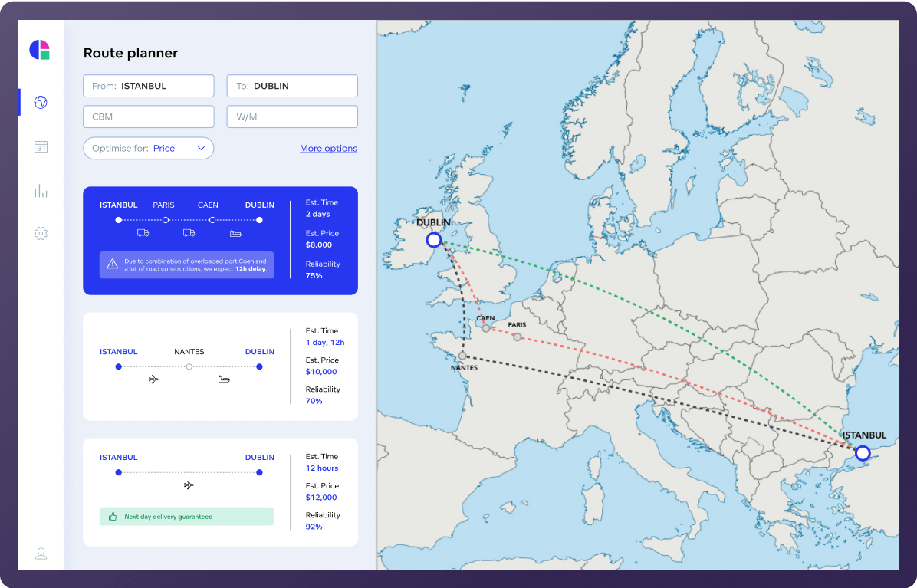Open the Optimise for dropdown
Viewport: 917px width, 588px height.
148,148
